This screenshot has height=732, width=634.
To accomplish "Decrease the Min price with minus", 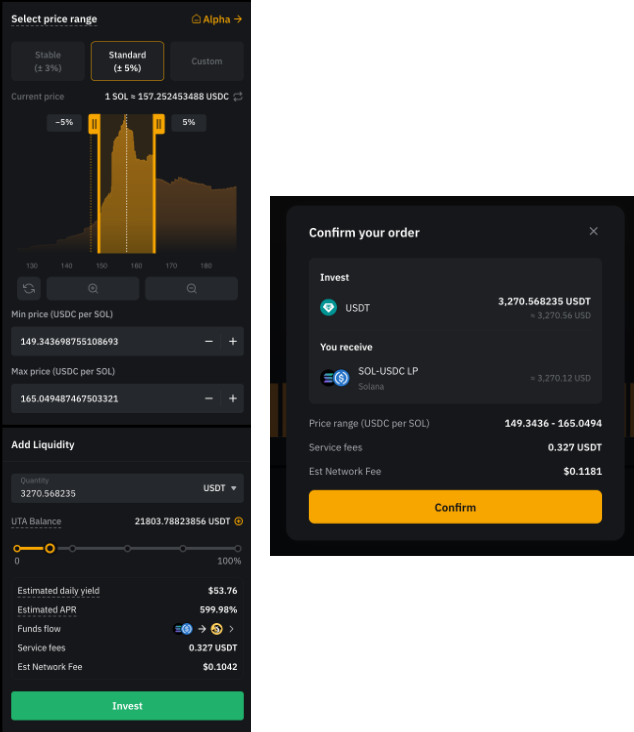I will tap(209, 341).
